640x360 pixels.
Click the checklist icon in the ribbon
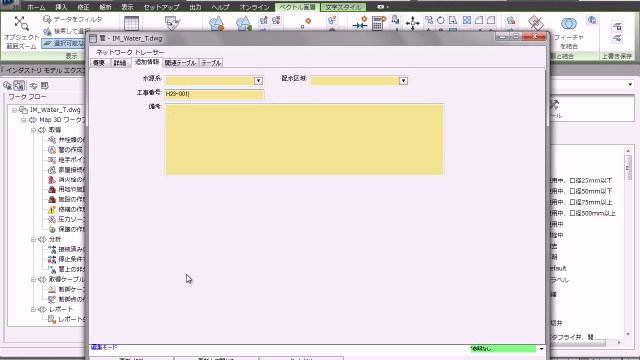pyautogui.click(x=172, y=23)
